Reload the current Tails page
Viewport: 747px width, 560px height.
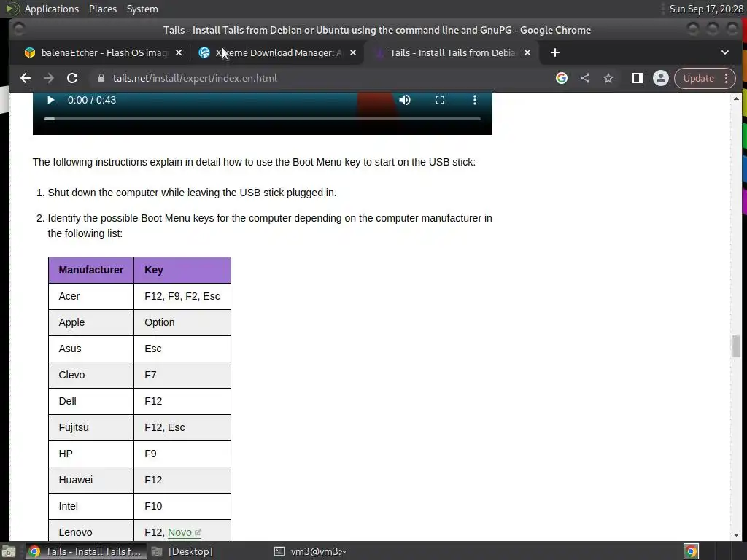tap(72, 78)
